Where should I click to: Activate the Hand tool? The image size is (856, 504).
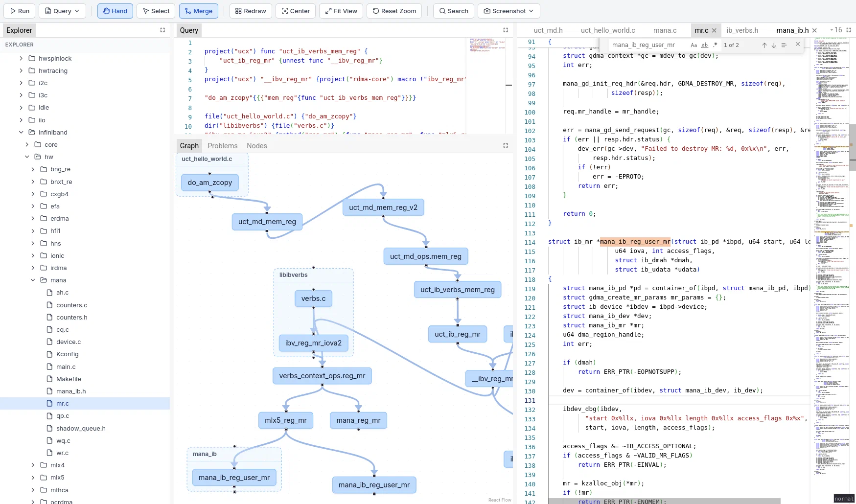pos(115,11)
